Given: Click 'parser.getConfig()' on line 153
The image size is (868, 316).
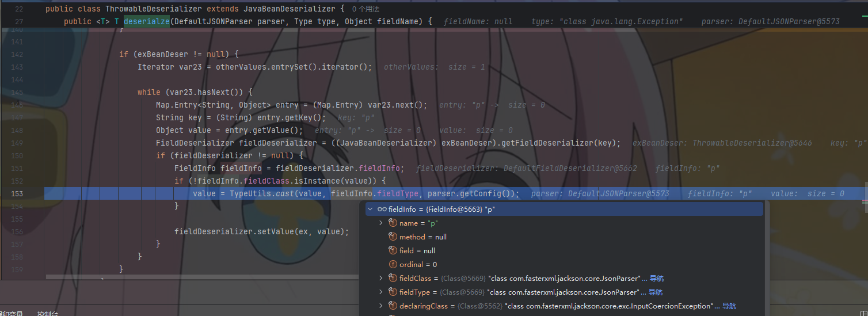Looking at the screenshot, I should coord(471,194).
